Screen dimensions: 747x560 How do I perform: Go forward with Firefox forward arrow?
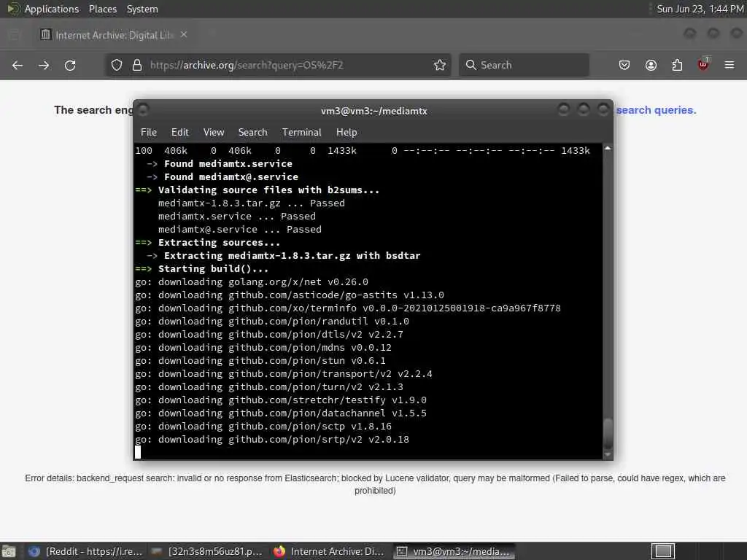coord(44,65)
